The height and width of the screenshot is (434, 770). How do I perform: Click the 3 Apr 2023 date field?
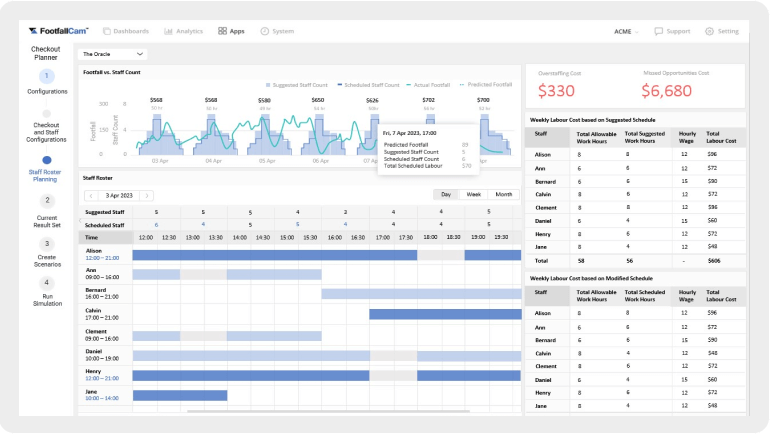click(x=119, y=195)
